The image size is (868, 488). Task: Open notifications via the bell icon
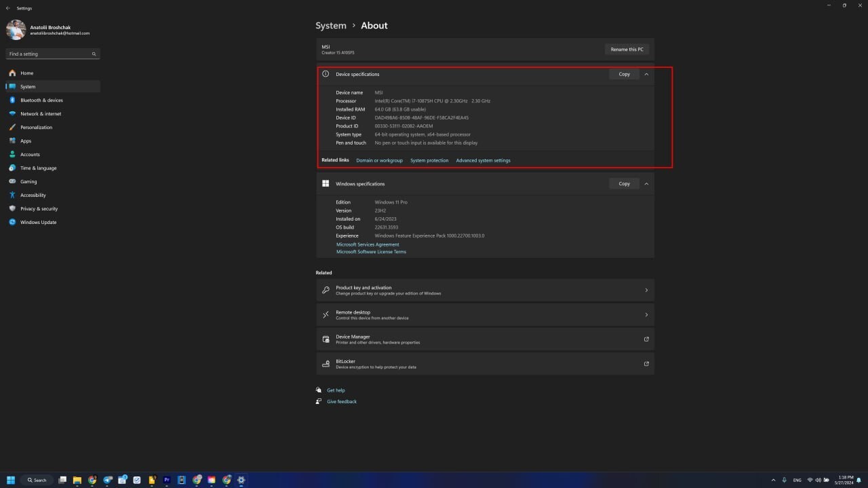click(859, 480)
